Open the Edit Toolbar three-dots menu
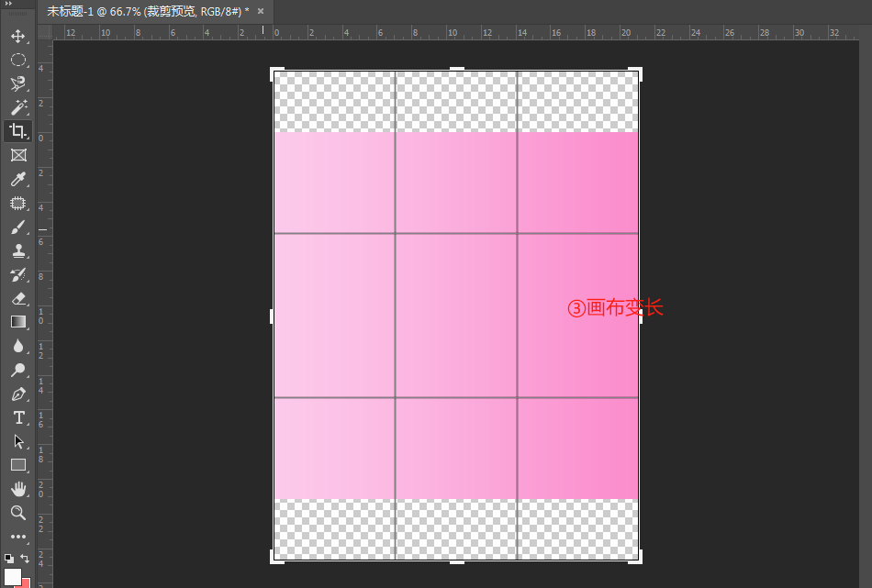Viewport: 872px width, 588px height. [17, 537]
